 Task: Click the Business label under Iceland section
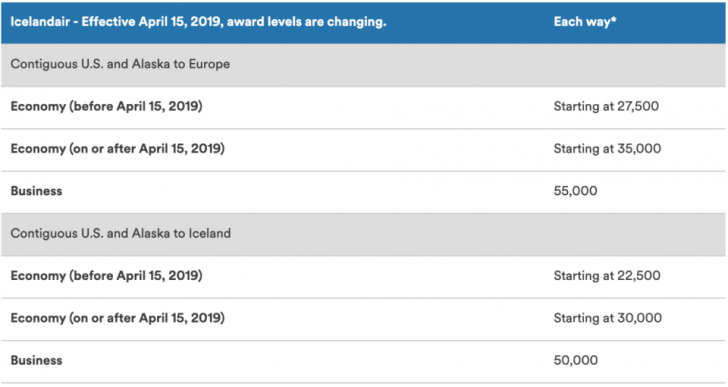(x=36, y=360)
